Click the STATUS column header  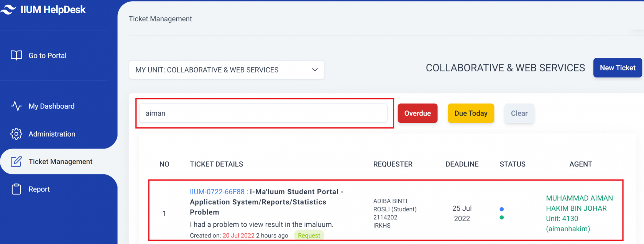(513, 164)
